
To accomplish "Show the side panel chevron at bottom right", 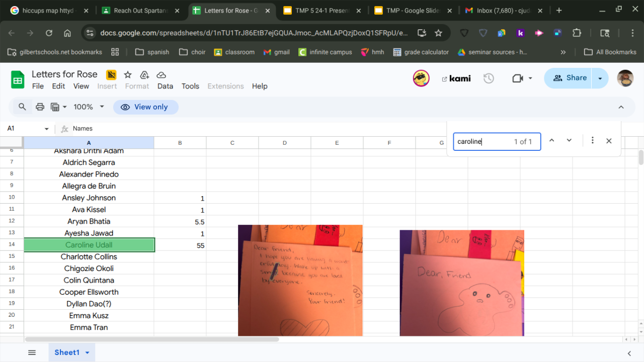I will 629,353.
